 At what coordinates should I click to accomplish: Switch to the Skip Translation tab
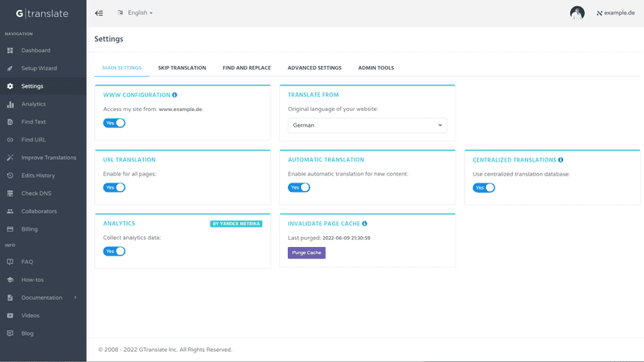point(182,68)
